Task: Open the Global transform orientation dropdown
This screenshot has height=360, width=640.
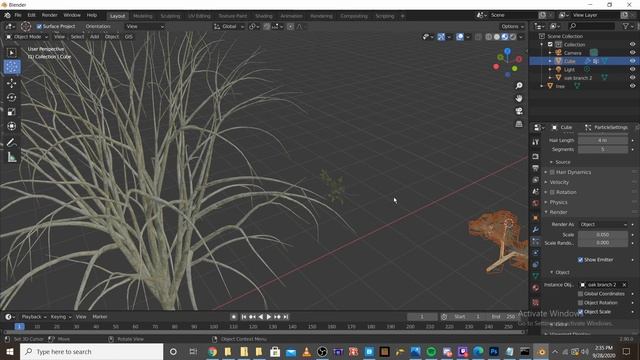Action: coord(229,27)
